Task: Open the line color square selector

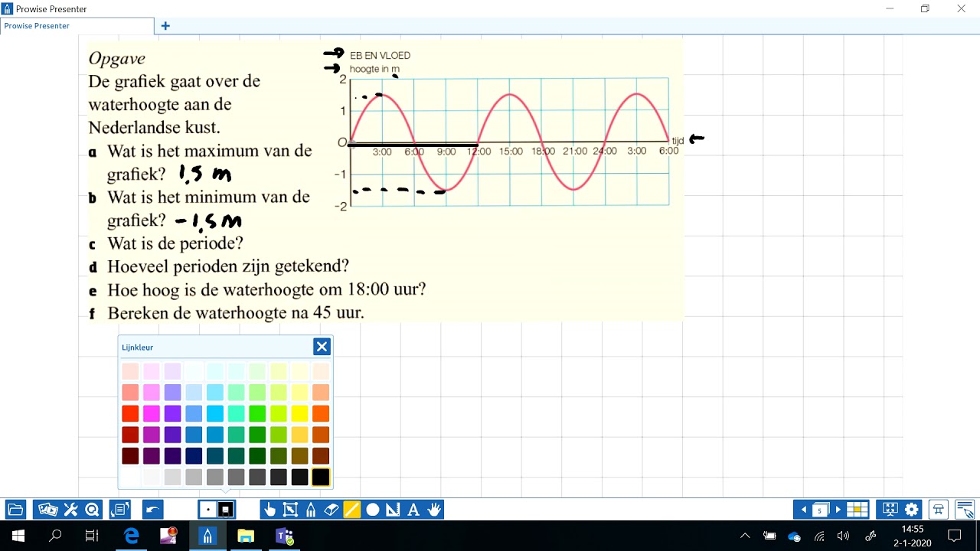Action: [x=226, y=510]
